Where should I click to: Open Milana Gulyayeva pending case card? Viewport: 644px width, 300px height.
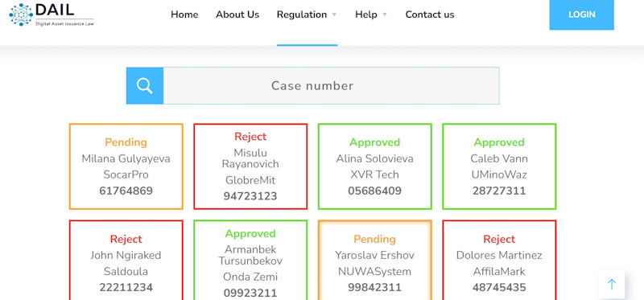[x=126, y=166]
